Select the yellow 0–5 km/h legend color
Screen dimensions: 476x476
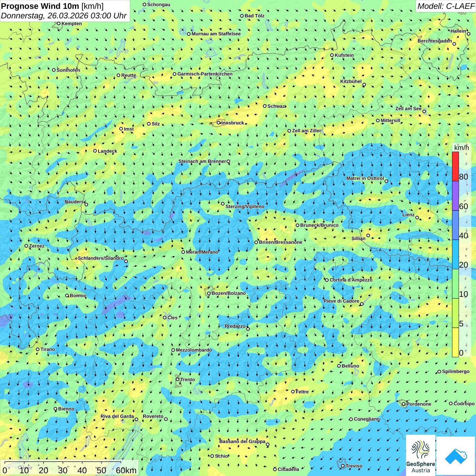(455, 342)
